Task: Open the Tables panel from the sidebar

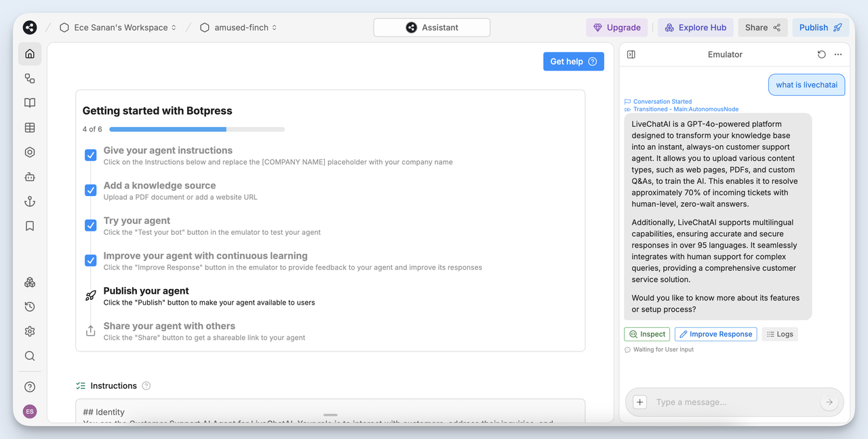Action: click(x=29, y=127)
